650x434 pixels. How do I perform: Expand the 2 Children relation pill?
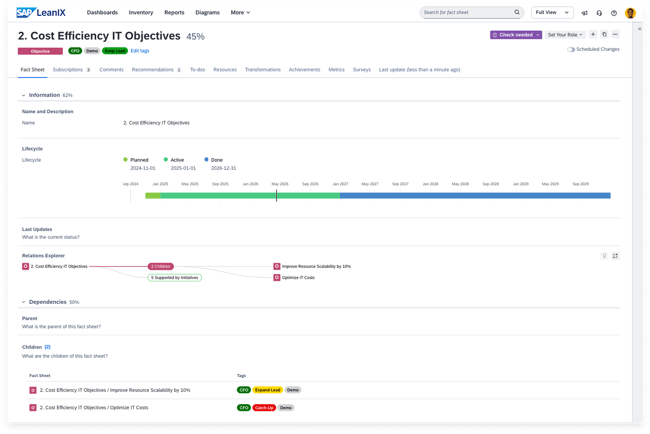(x=160, y=266)
